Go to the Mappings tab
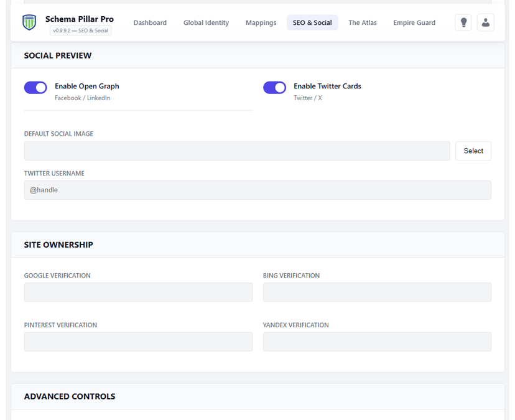Screen dimensions: 515x420 point(261,22)
